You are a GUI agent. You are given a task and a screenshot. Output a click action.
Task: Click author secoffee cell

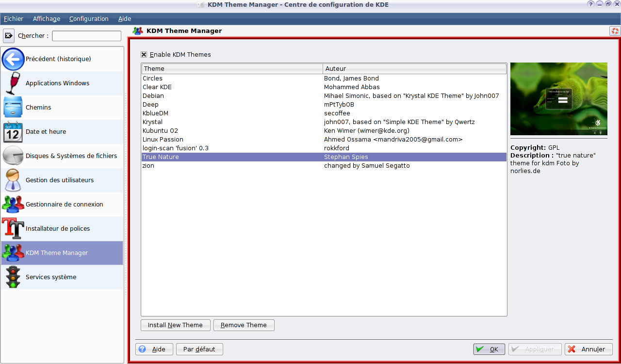click(x=337, y=113)
